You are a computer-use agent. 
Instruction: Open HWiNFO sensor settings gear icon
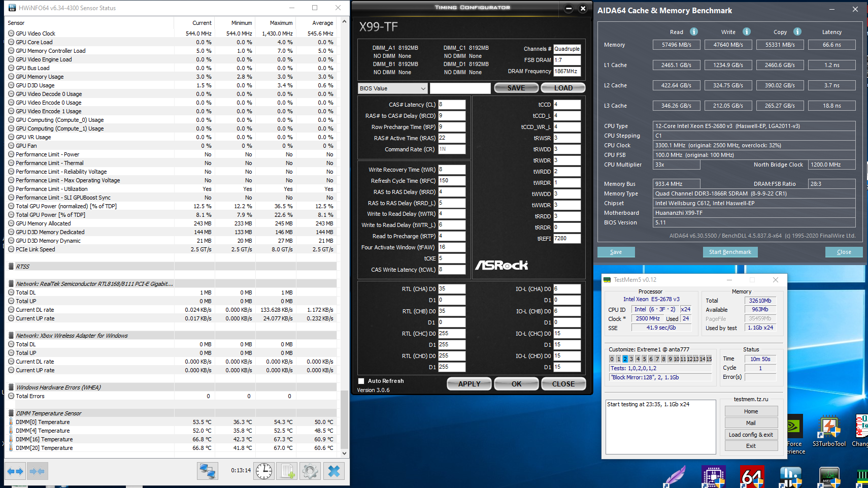click(310, 471)
